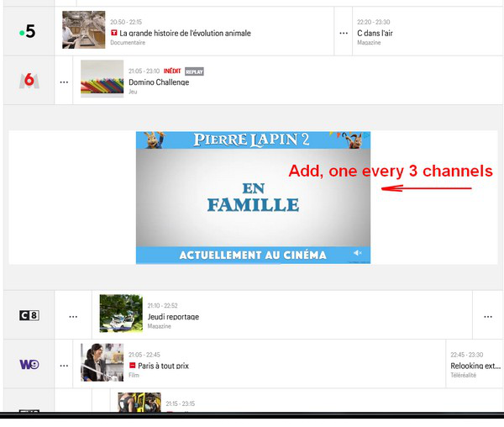Viewport: 504px width, 427px height.
Task: Open Paris à tout prix film
Action: [x=163, y=366]
